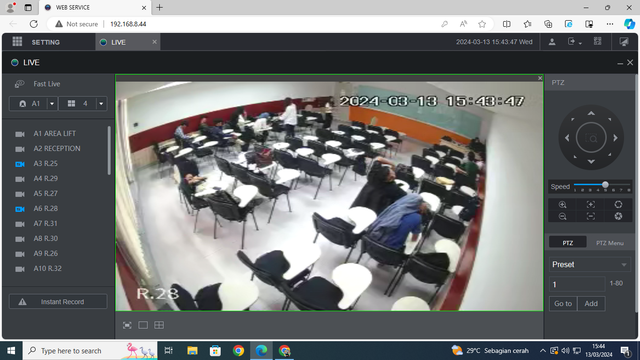Click PTZ iris open icon
The width and height of the screenshot is (640, 360).
[x=618, y=204]
